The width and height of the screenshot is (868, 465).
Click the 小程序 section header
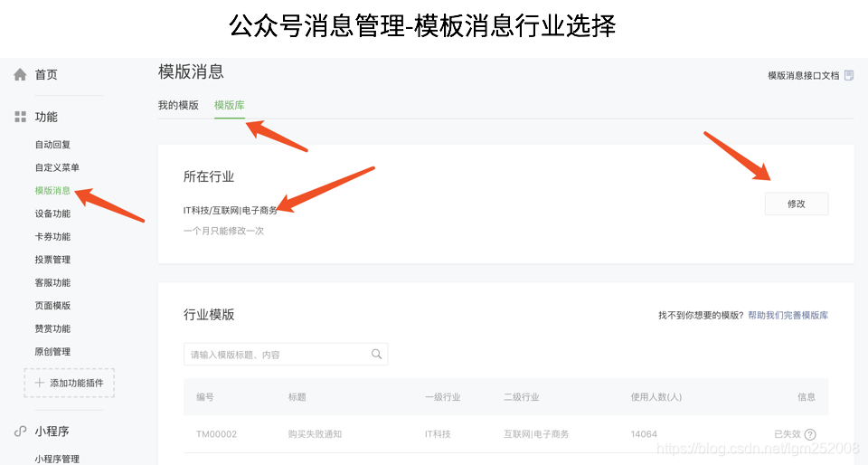(x=52, y=431)
